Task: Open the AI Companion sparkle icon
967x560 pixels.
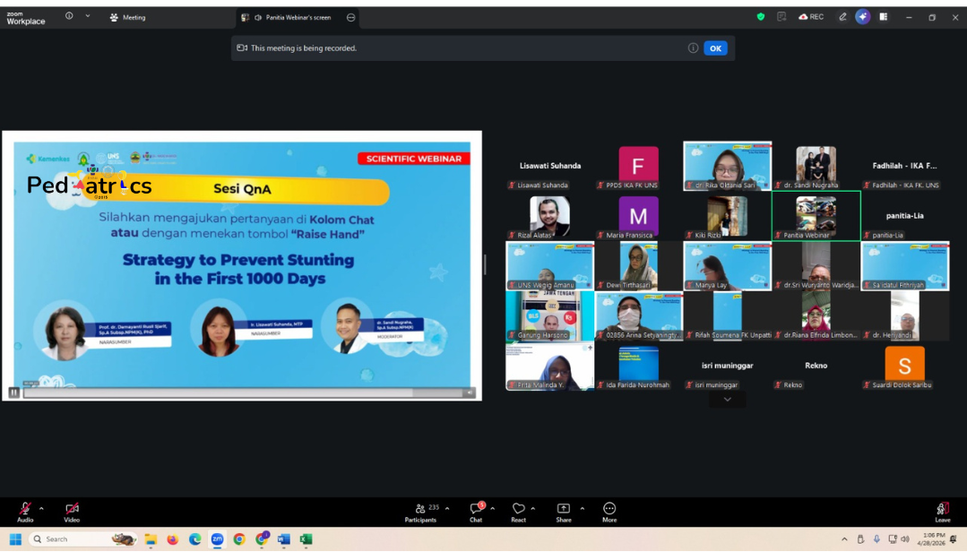Action: pos(862,17)
